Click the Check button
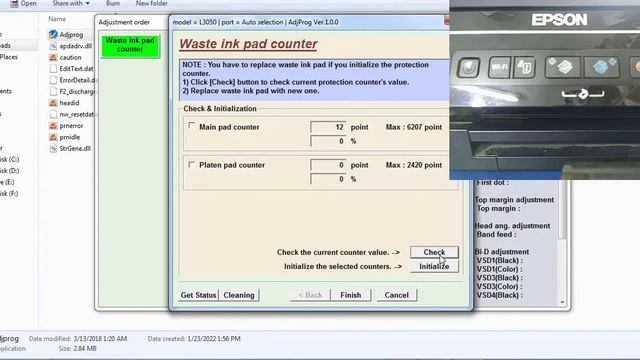The width and height of the screenshot is (640, 360). coord(434,252)
